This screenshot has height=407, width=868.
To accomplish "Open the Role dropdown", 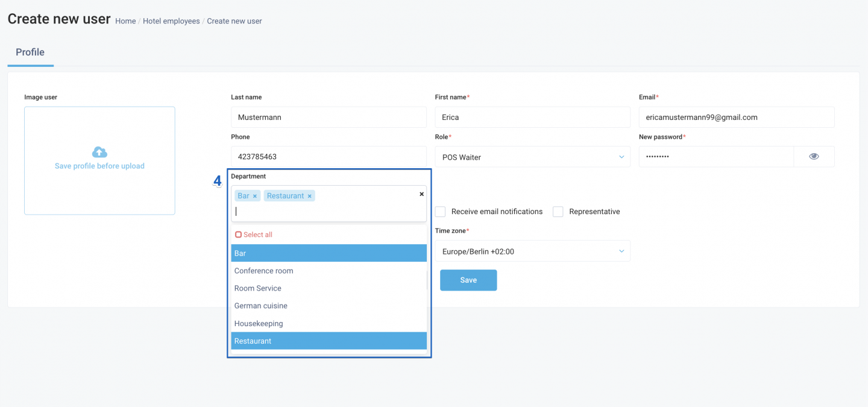I will 533,157.
